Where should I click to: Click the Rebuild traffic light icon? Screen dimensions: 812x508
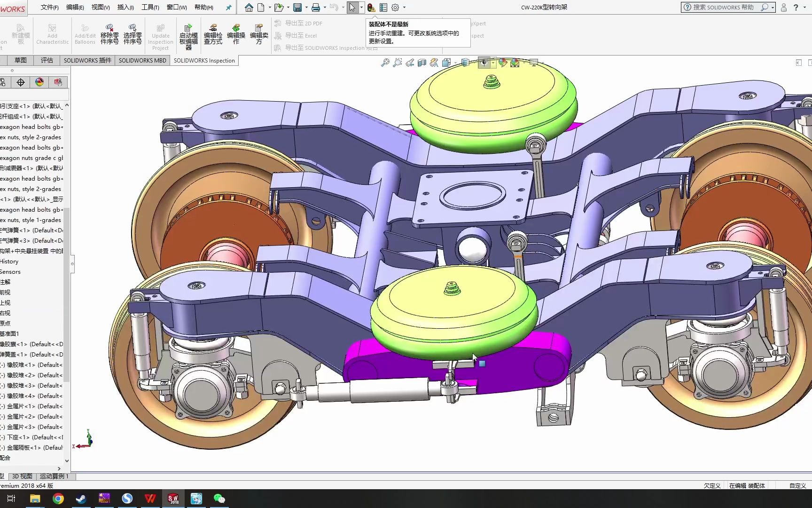[x=371, y=8]
